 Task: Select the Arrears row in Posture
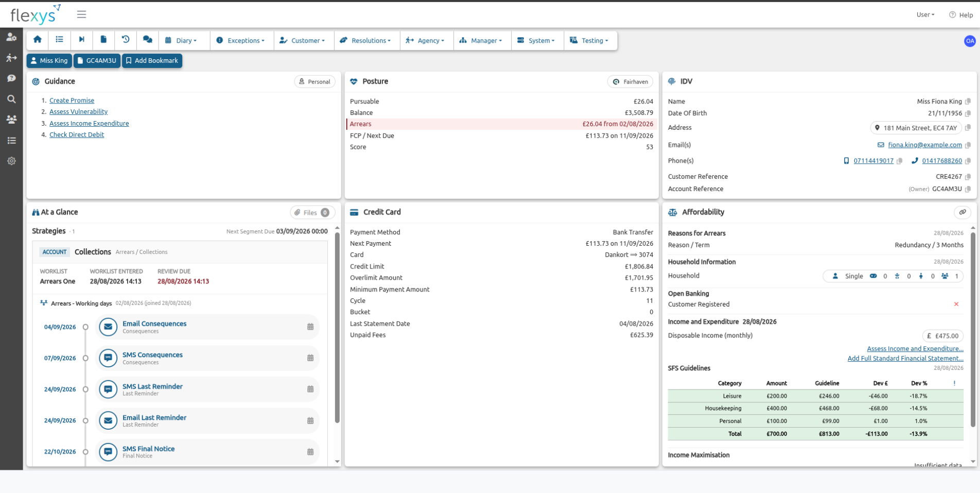(501, 124)
